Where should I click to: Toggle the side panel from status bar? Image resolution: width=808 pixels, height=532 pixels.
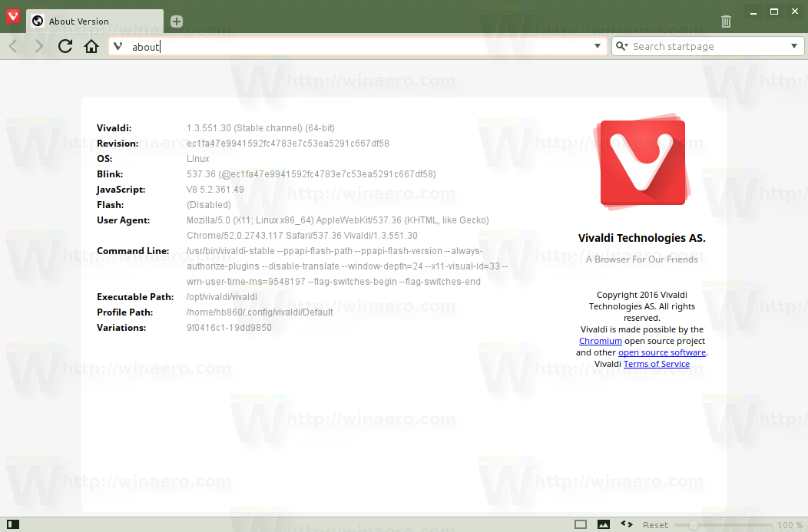tap(13, 524)
